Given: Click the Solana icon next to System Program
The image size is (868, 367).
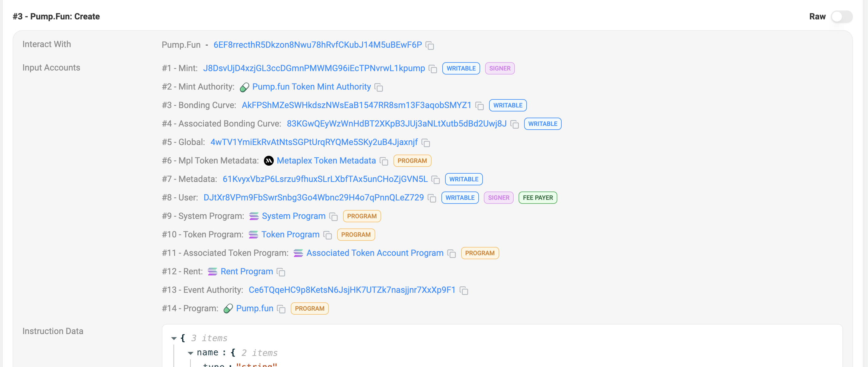Looking at the screenshot, I should (x=254, y=216).
